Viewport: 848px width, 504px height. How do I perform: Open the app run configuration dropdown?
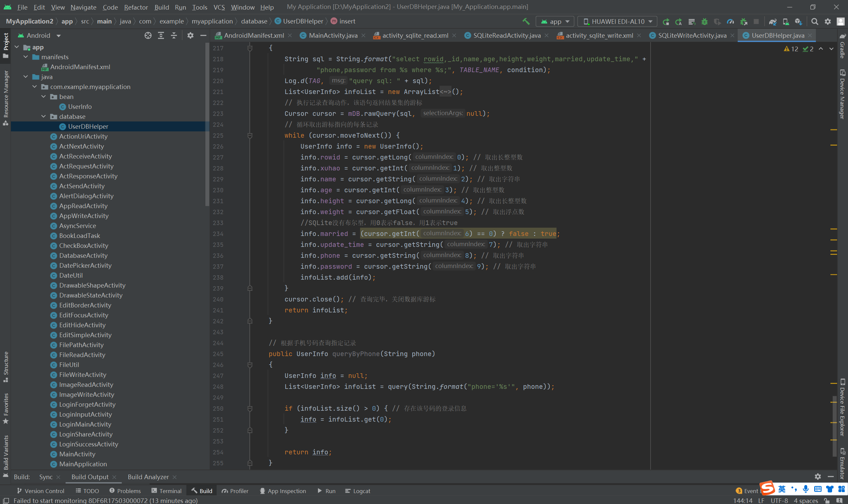click(x=555, y=22)
